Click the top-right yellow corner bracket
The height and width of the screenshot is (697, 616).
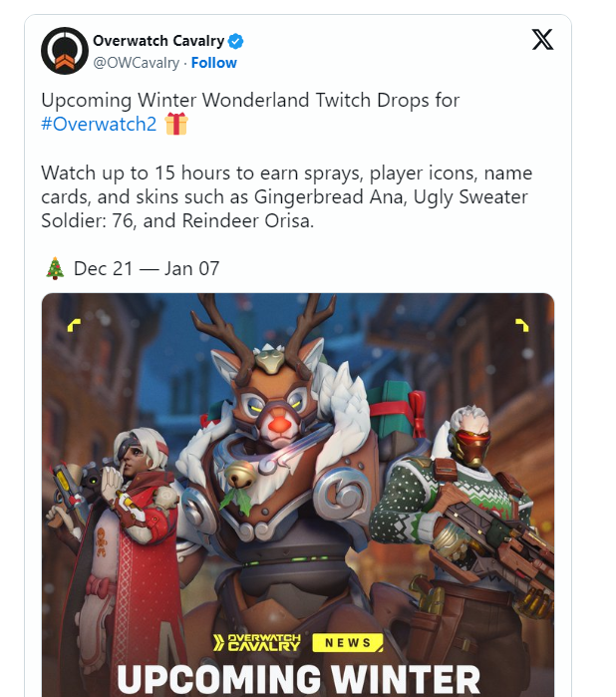(521, 325)
